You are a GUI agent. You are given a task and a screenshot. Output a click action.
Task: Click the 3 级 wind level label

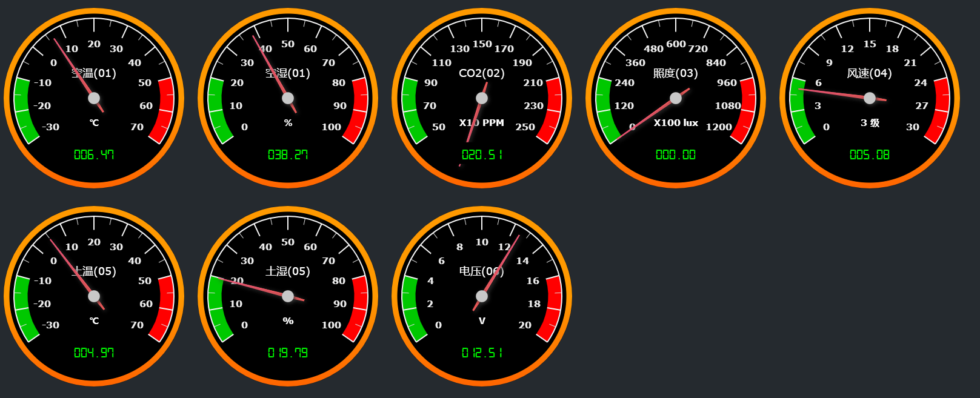point(870,123)
